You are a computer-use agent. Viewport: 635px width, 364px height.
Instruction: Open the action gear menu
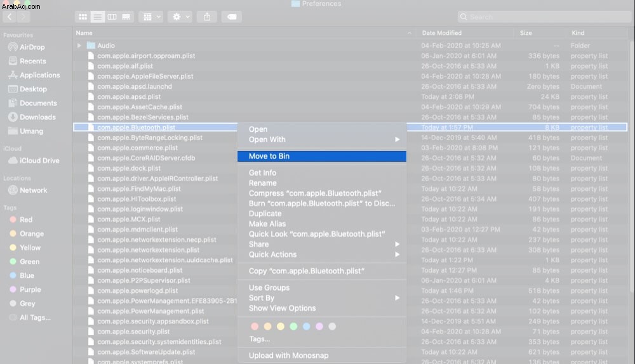pos(180,17)
